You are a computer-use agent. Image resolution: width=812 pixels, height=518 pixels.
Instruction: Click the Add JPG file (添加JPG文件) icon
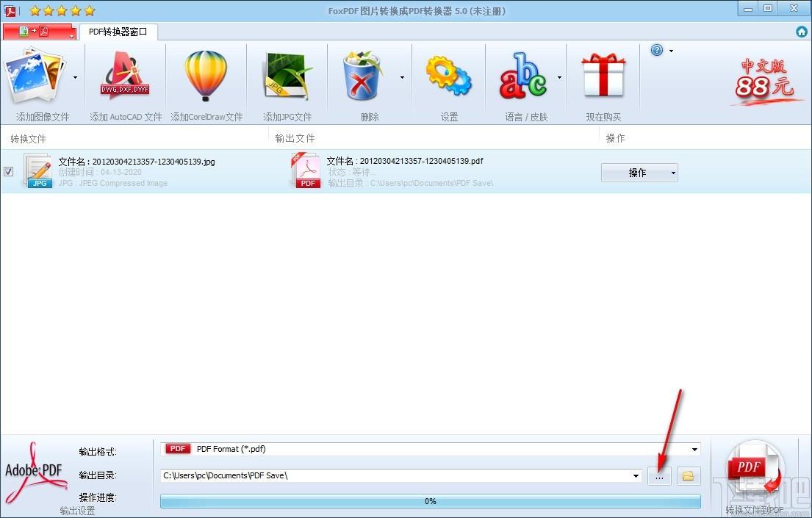[287, 76]
